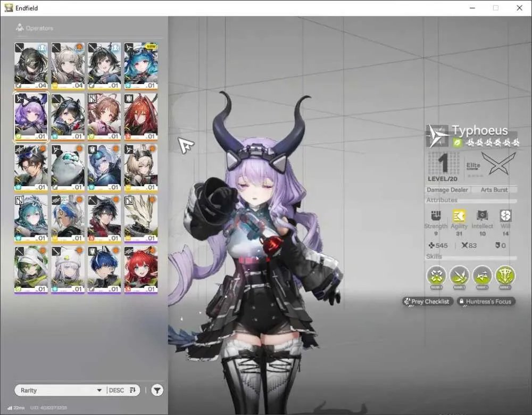
Task: Select the Strength fist icon
Action: [x=436, y=215]
